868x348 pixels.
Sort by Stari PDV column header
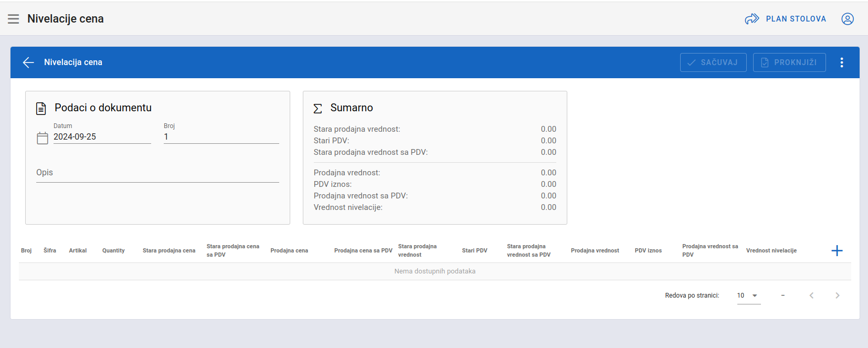point(474,251)
